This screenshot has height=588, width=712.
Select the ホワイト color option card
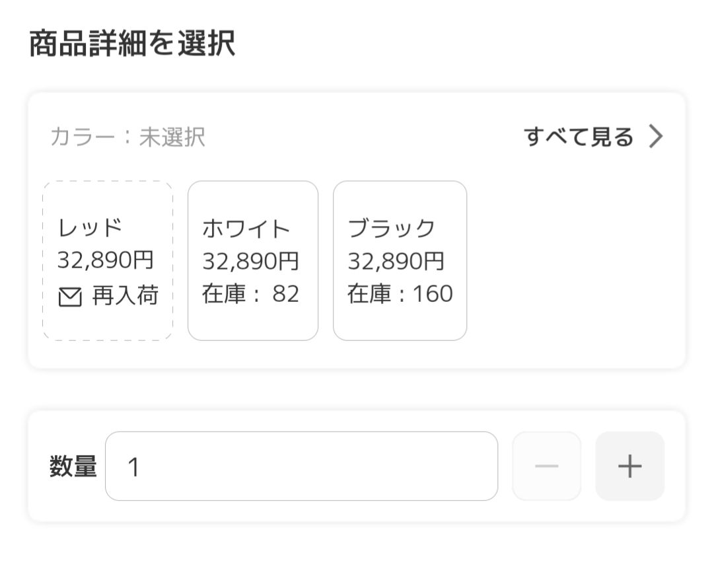coord(253,260)
